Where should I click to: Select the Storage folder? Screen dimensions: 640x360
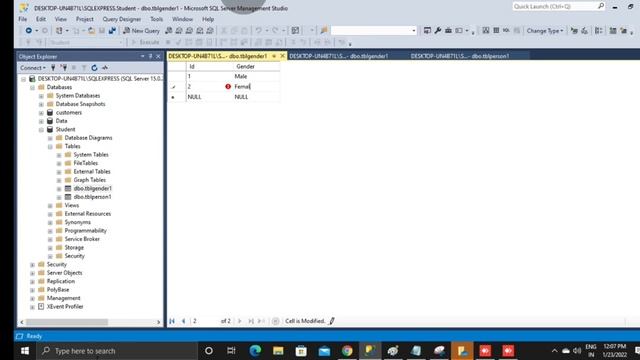(74, 248)
